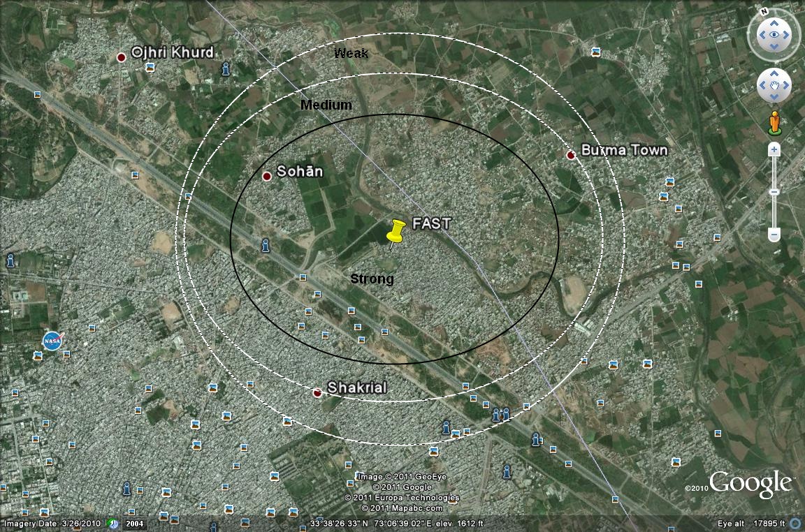Screen dimensions: 805x532
Task: Click the 2004 historical imagery button
Action: coord(134,524)
